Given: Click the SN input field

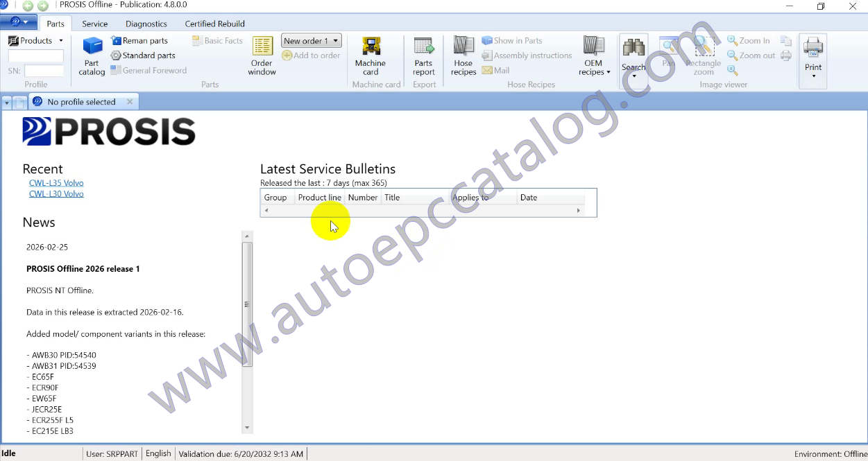Looking at the screenshot, I should (x=44, y=71).
